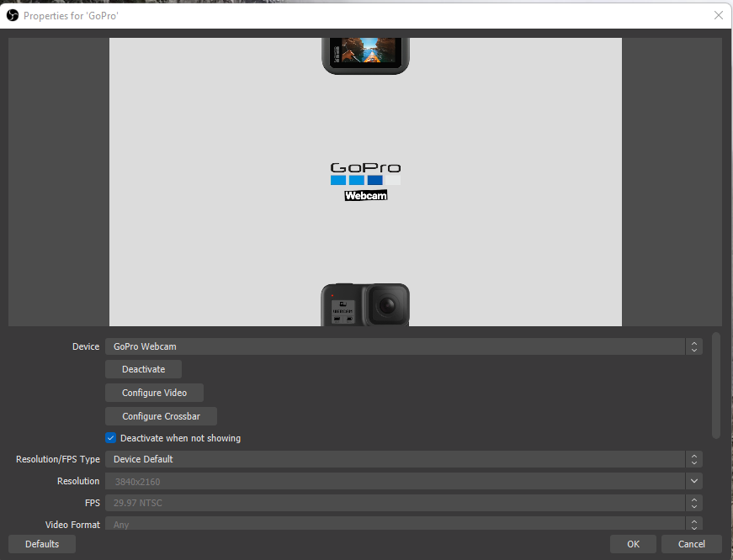Click the Webcam label under the GoPro logo

tap(365, 196)
